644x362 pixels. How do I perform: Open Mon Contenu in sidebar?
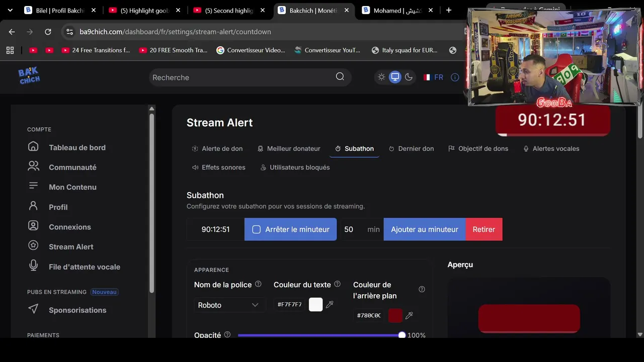(72, 187)
